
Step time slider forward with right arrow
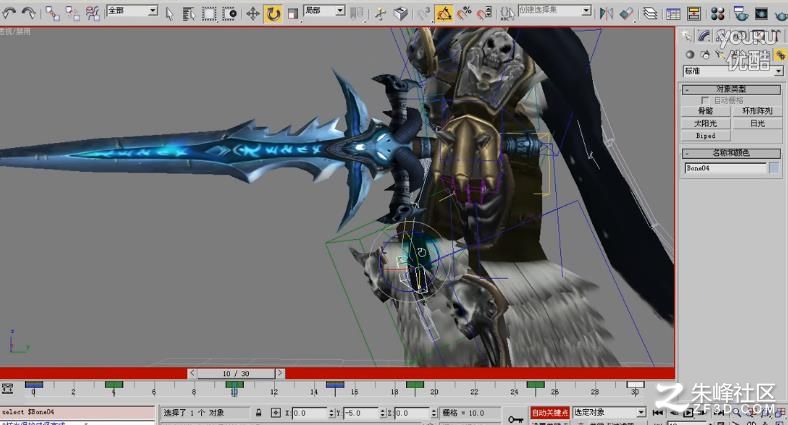coord(280,373)
